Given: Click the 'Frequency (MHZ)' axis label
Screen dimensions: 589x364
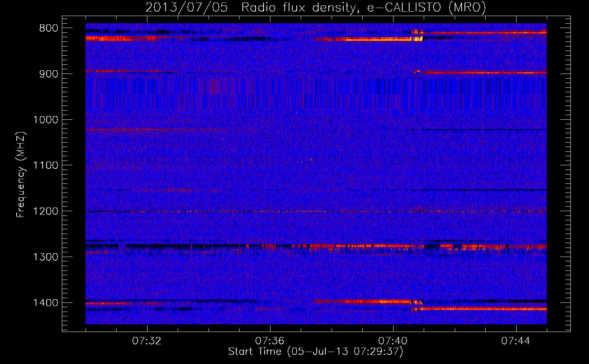Looking at the screenshot, I should click(x=21, y=175).
